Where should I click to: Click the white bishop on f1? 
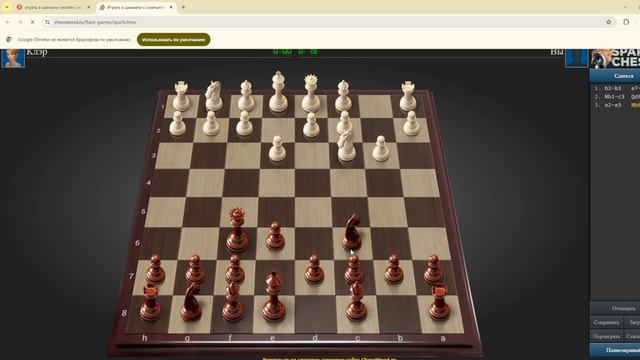[x=246, y=96]
